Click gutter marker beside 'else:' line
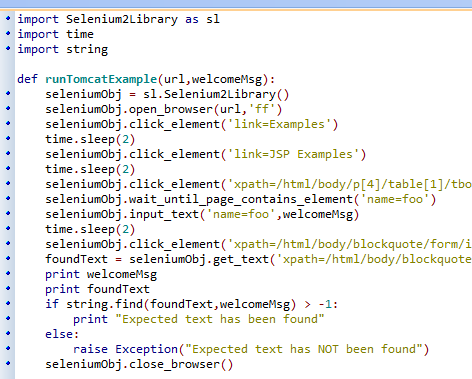Screen dimensions: 472x379 click(x=8, y=333)
